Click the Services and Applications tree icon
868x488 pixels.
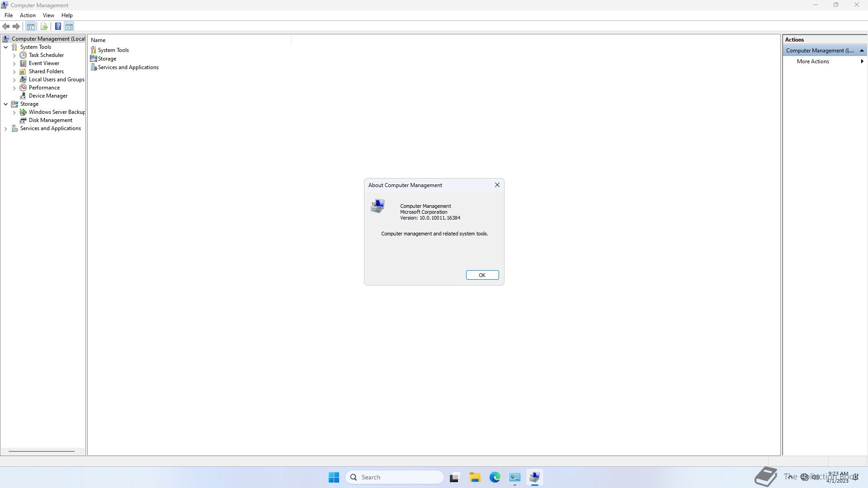click(x=14, y=128)
